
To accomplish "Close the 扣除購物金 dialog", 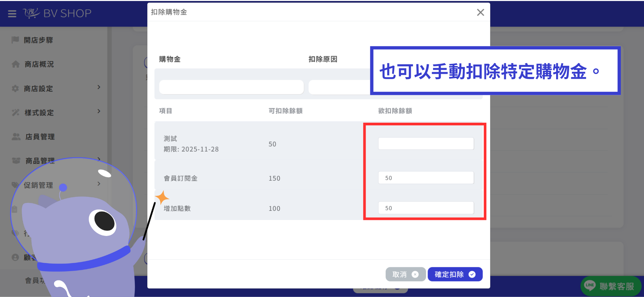I will click(x=480, y=12).
